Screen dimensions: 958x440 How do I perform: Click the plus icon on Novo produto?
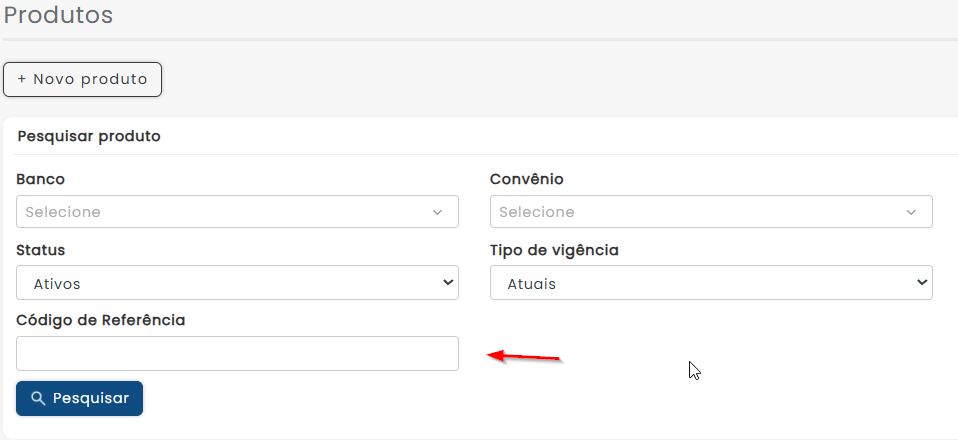(x=22, y=79)
